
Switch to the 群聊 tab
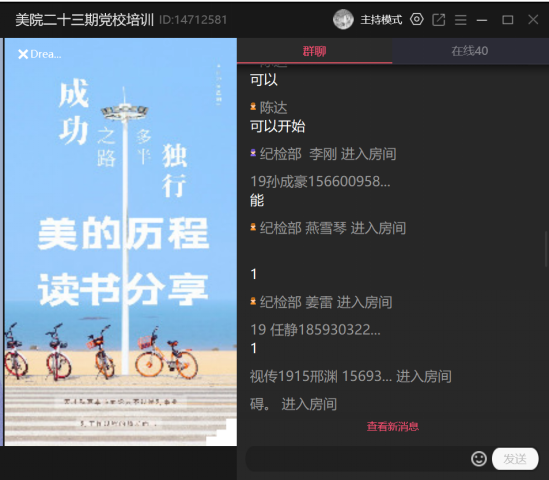tap(314, 51)
